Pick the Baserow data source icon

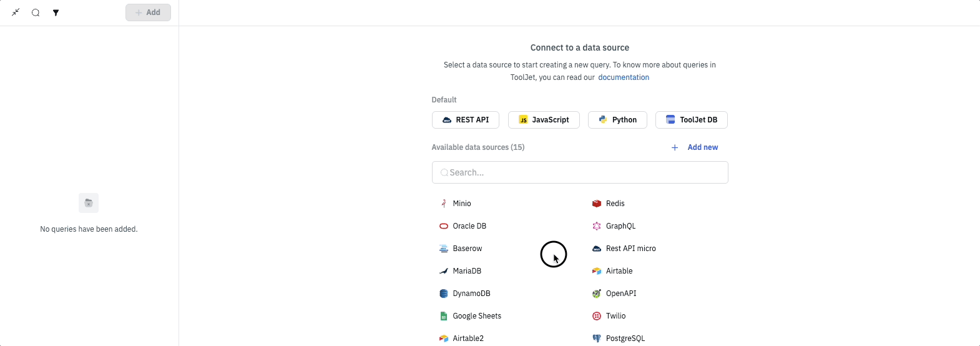444,249
